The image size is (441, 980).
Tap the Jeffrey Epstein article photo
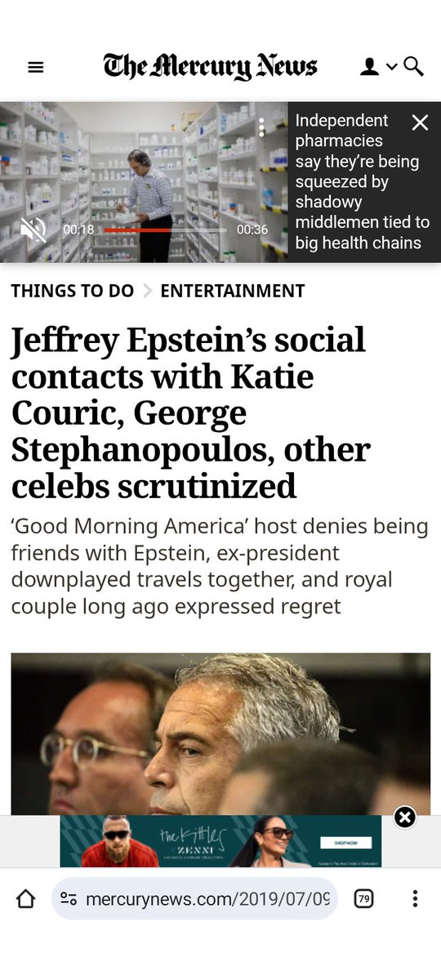coord(220,733)
